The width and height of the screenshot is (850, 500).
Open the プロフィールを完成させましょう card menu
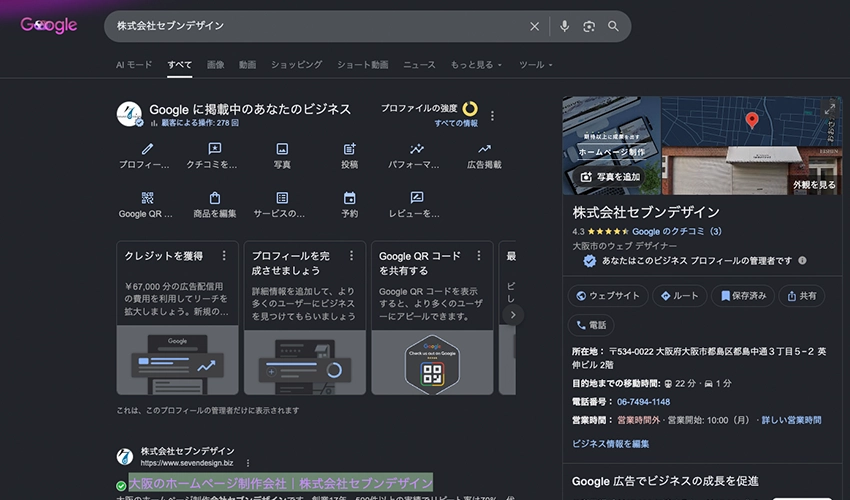[351, 255]
